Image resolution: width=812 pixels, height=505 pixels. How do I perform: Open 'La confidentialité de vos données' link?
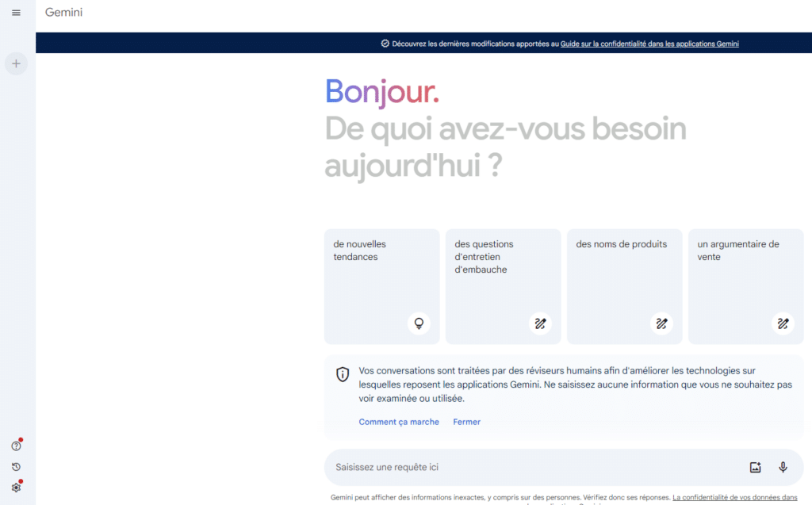(735, 497)
